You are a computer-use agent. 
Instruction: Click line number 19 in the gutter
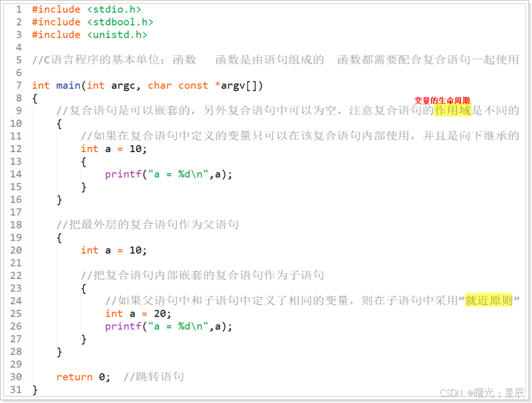[x=16, y=237]
